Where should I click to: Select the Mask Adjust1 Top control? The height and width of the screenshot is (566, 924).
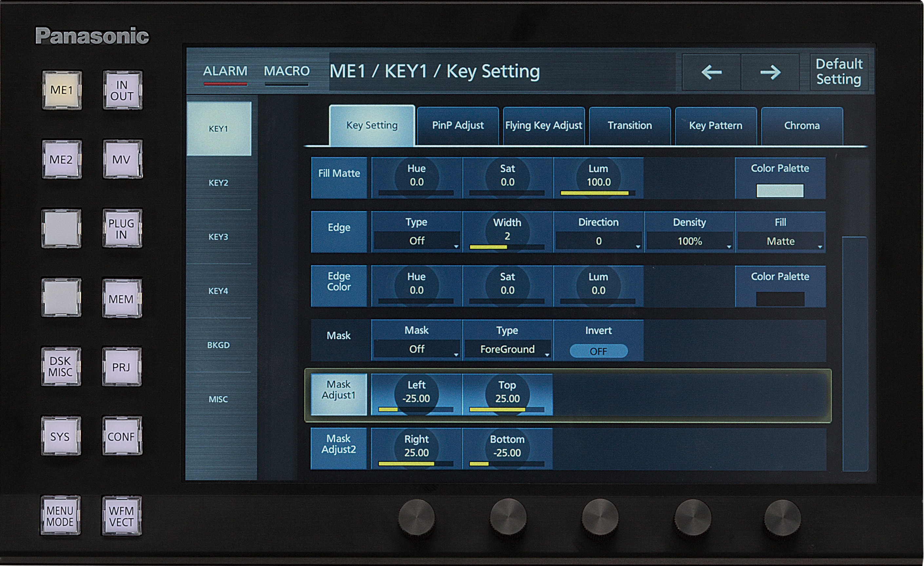pos(508,395)
